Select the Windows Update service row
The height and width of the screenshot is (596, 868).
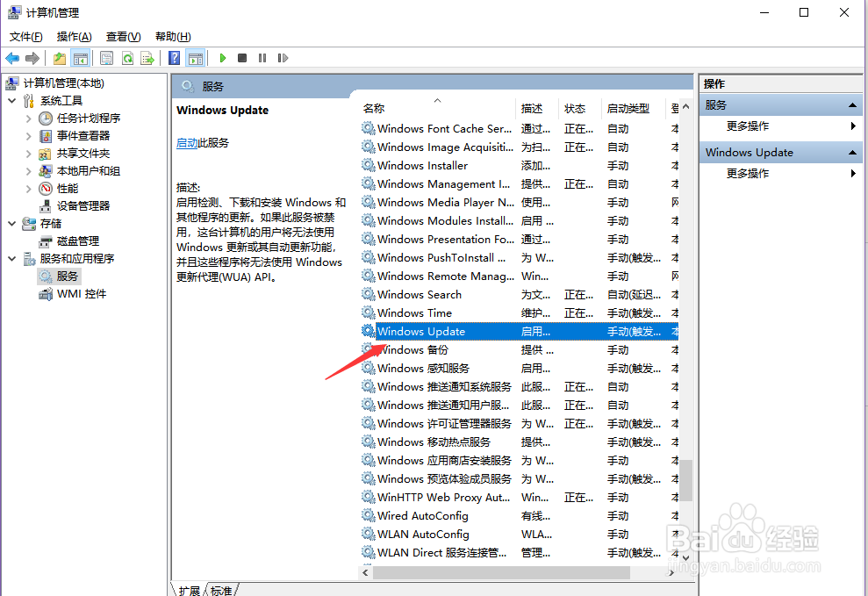[519, 332]
